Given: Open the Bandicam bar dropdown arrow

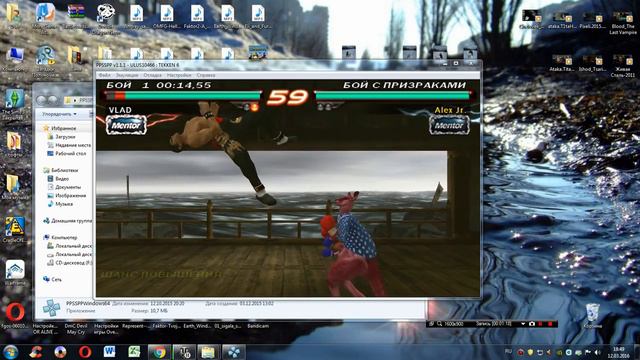Looking at the screenshot, I should [x=523, y=324].
